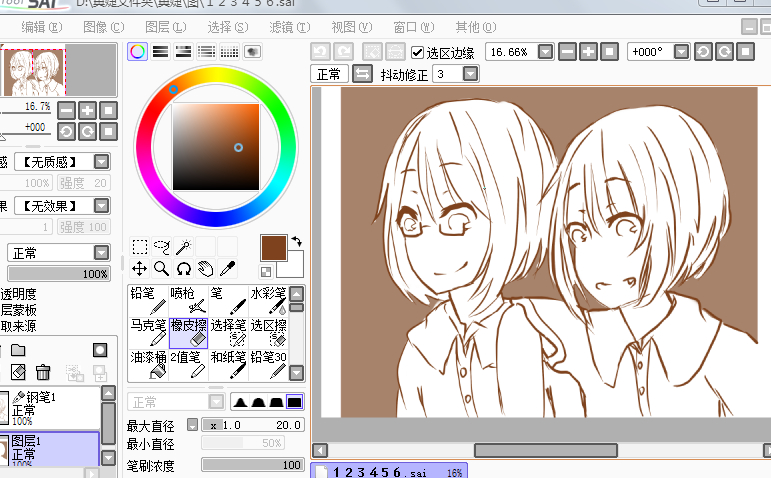The width and height of the screenshot is (771, 478).
Task: Select the magic wand tool
Action: (x=183, y=246)
